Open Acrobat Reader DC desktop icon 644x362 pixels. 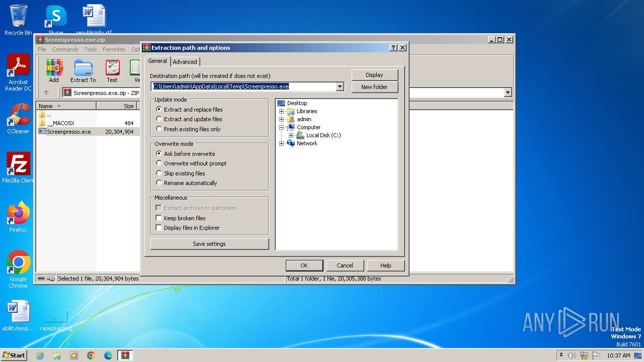[x=18, y=72]
